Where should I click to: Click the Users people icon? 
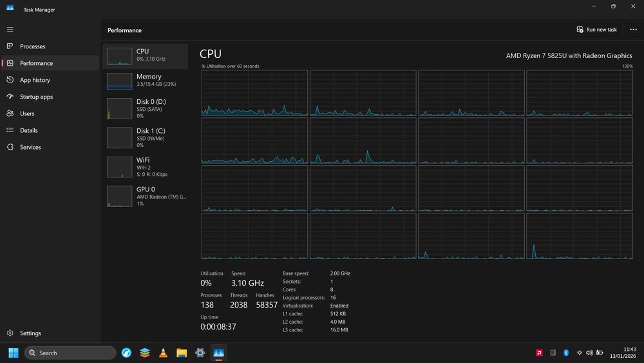(10, 113)
